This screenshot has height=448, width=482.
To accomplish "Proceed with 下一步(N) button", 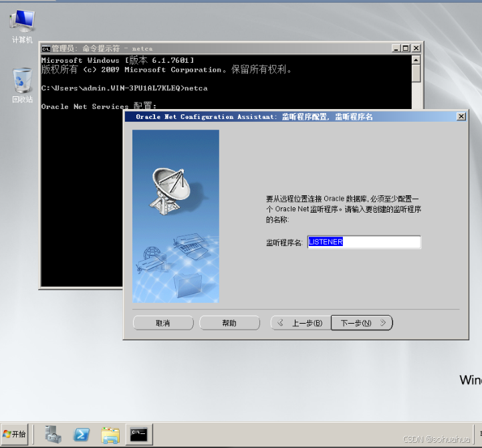I will [362, 323].
